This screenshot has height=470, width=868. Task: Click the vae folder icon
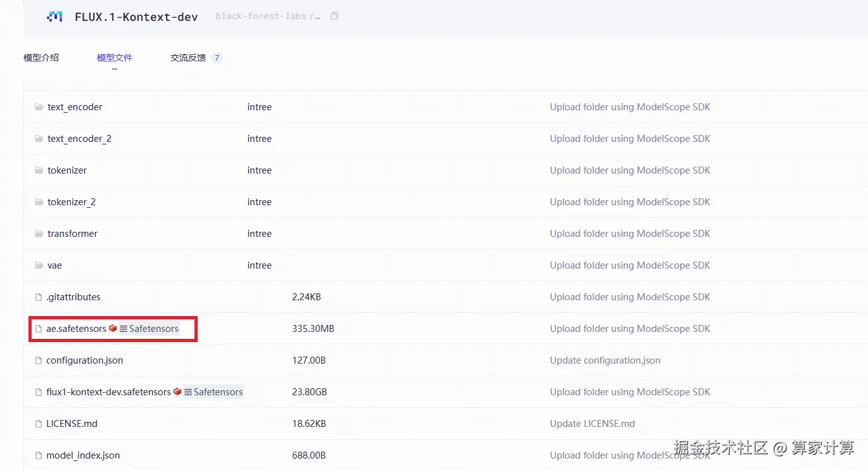[x=39, y=265]
